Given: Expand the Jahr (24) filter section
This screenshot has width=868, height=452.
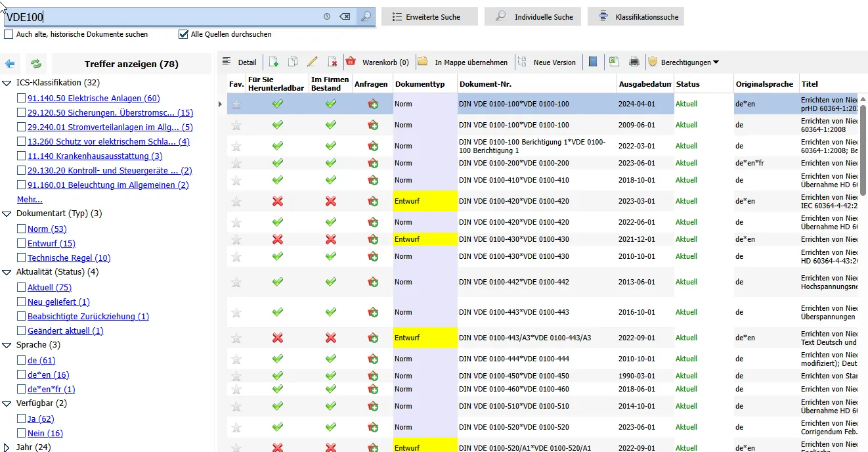Looking at the screenshot, I should [7, 447].
